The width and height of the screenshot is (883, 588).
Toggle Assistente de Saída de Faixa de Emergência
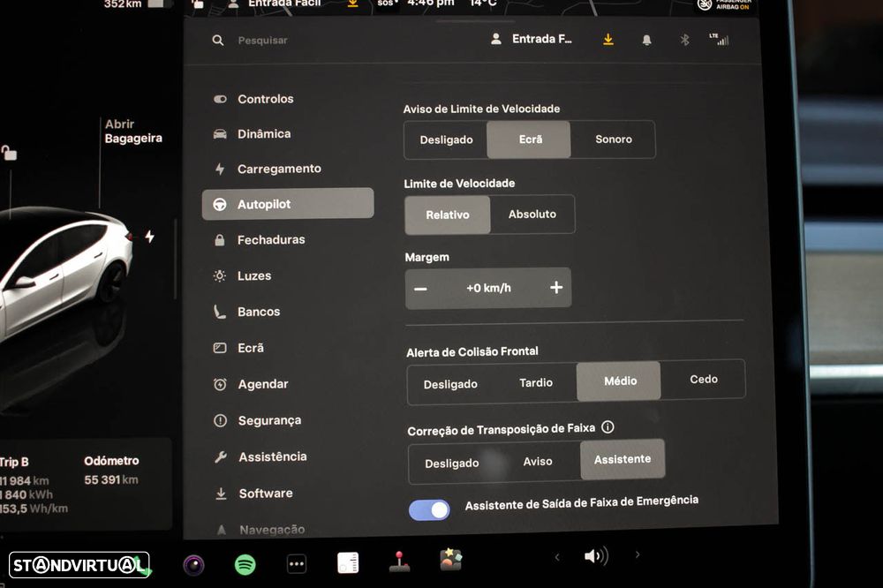point(429,509)
